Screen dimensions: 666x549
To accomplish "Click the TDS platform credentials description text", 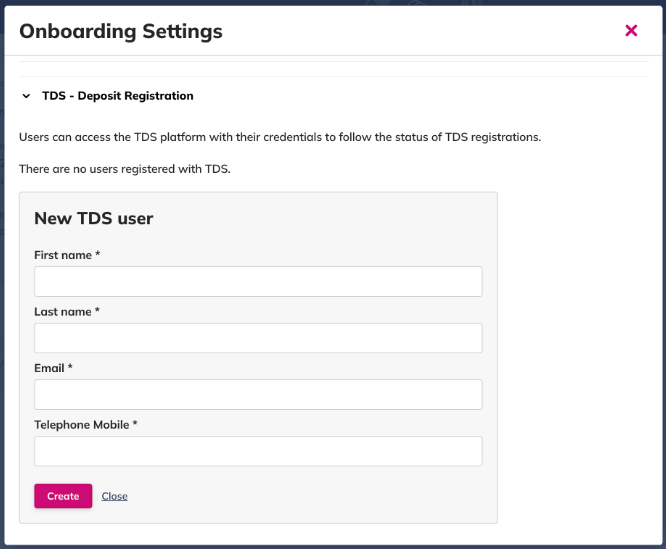I will [x=280, y=137].
